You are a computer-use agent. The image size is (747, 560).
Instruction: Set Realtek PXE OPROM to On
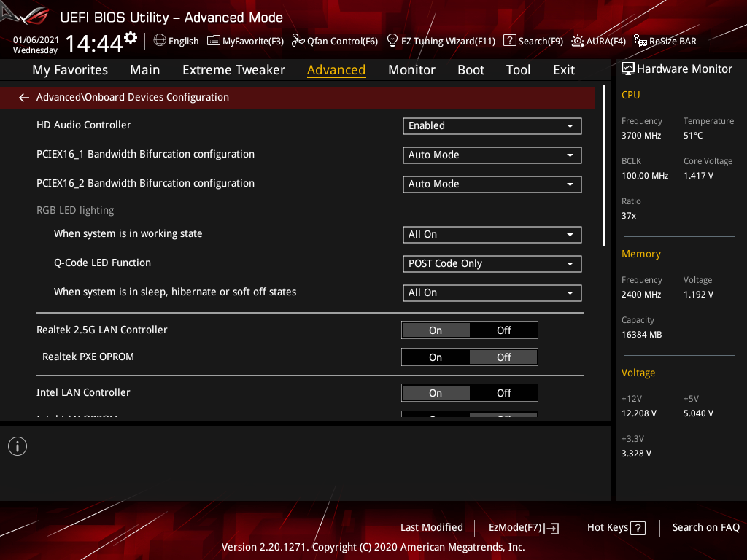pyautogui.click(x=436, y=357)
